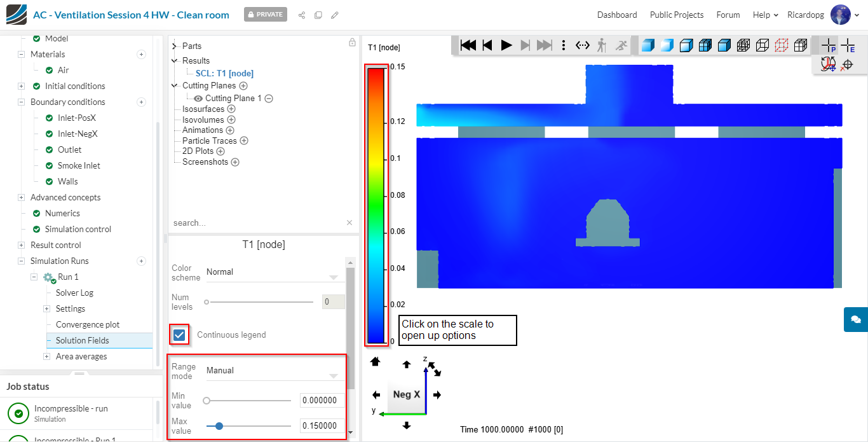868x442 pixels.
Task: Rotate view with the home up-arrow icon
Action: pos(375,361)
